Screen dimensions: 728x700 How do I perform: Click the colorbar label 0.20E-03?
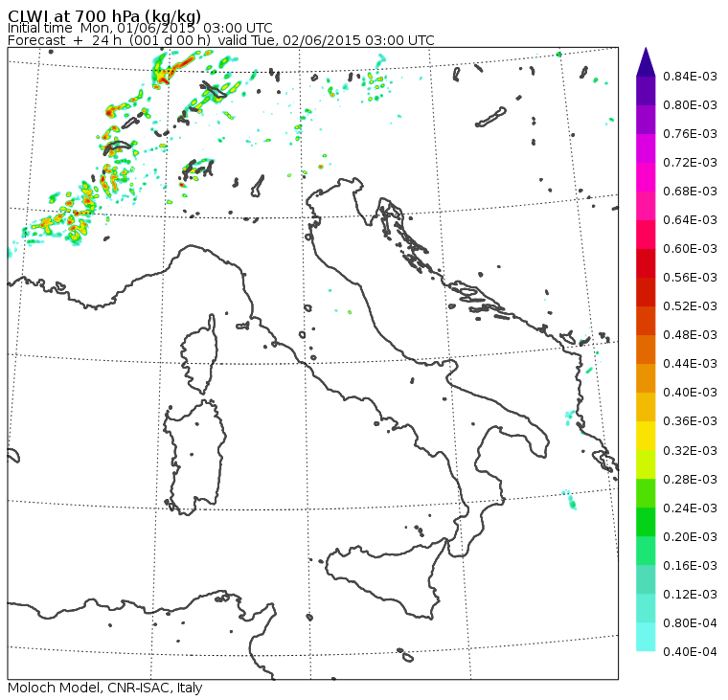tap(690, 536)
